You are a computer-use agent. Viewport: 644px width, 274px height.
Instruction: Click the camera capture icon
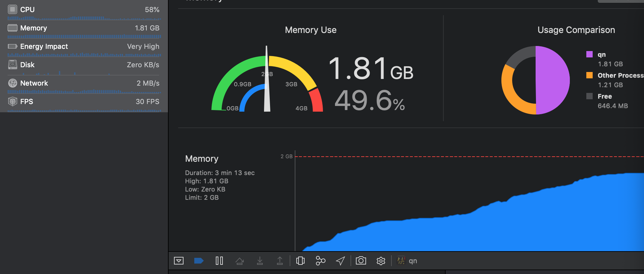[361, 261]
